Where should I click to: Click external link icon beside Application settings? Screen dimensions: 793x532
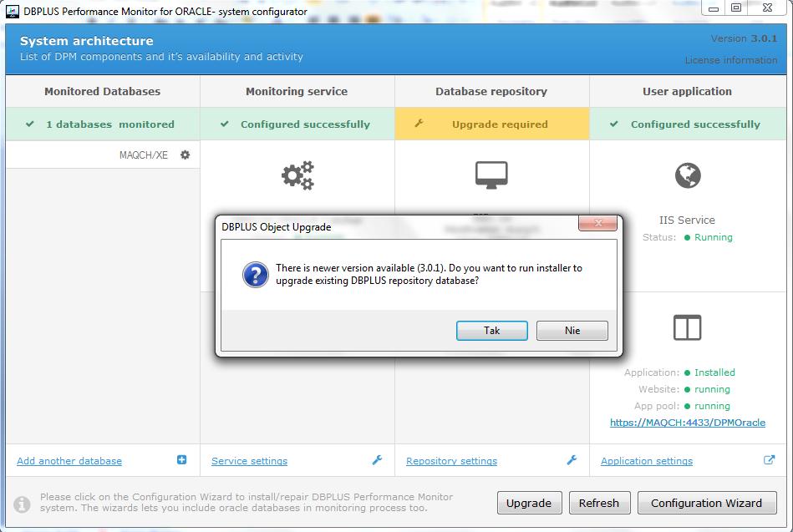(770, 459)
